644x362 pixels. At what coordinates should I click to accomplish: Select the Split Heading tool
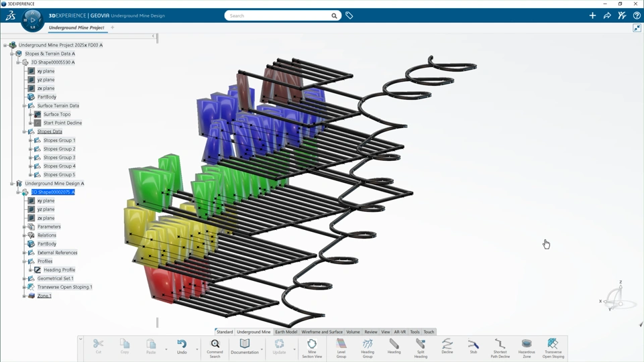421,348
